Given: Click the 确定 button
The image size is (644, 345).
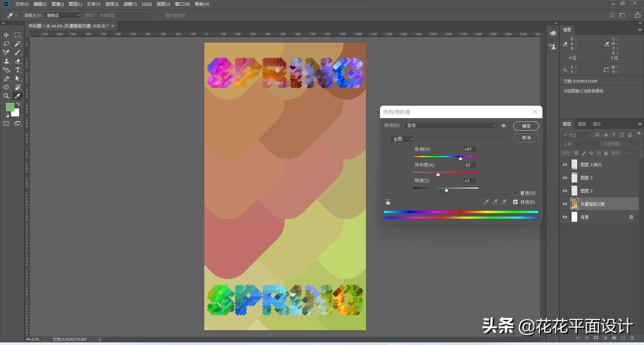Looking at the screenshot, I should [x=526, y=126].
